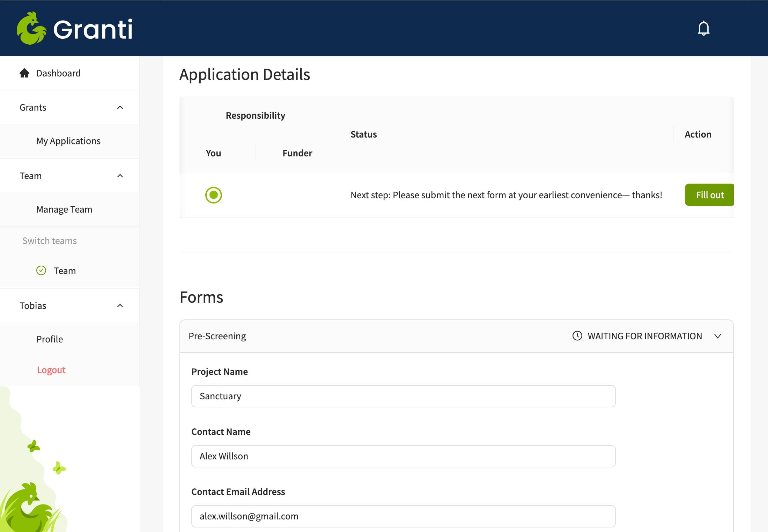
Task: Click the Project Name field label
Action: tap(220, 372)
